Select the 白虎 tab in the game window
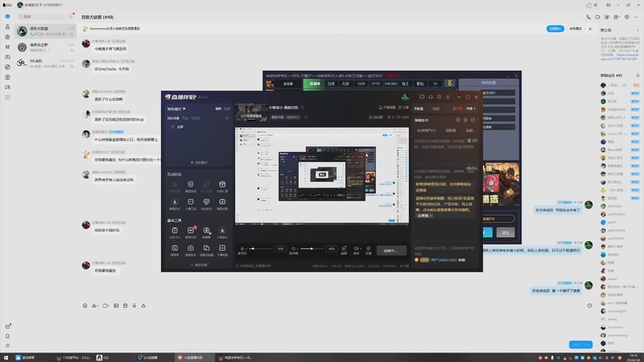 click(x=331, y=84)
